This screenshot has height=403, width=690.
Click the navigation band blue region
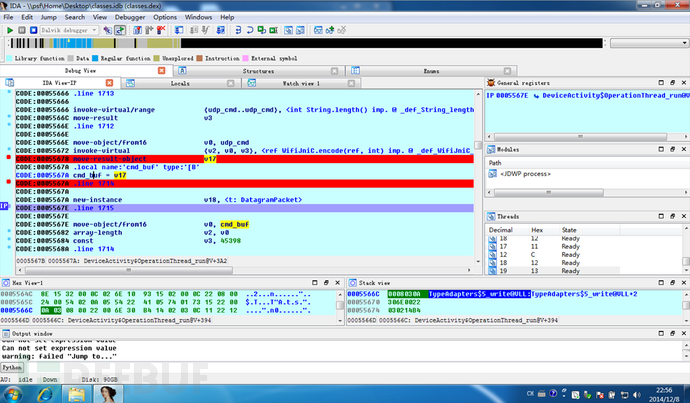point(73,43)
